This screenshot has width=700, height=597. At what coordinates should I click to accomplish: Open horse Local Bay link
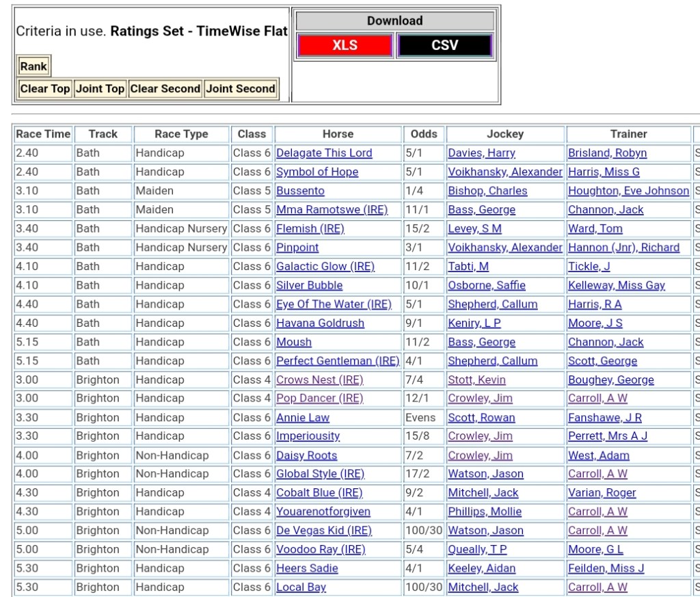coord(301,587)
